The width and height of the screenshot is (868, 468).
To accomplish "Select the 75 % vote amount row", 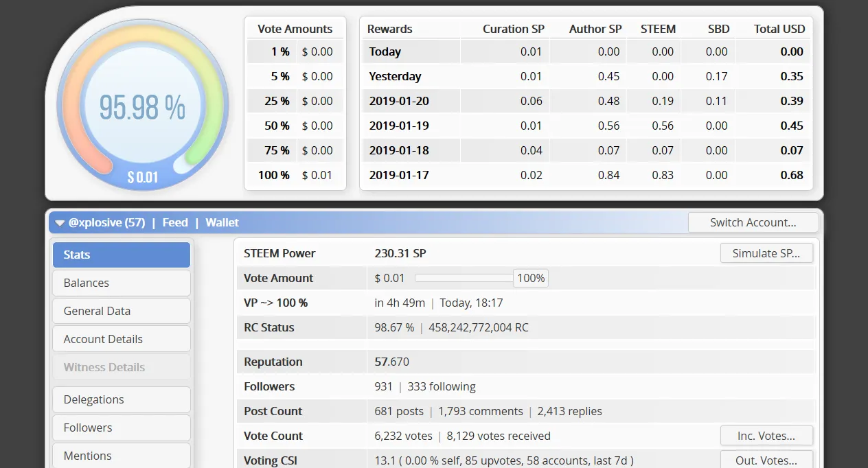I will 295,150.
